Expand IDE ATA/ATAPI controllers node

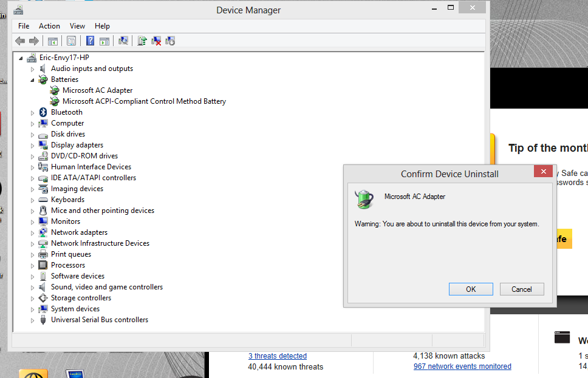[32, 178]
